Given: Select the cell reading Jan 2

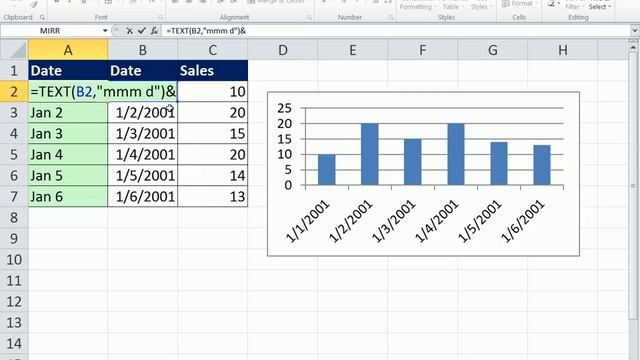Looking at the screenshot, I should [x=68, y=113].
